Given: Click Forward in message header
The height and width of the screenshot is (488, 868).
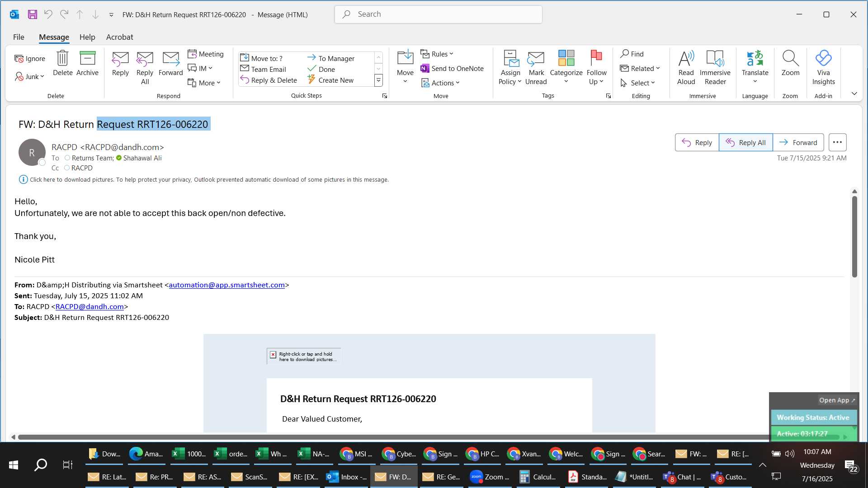Looking at the screenshot, I should pos(798,142).
